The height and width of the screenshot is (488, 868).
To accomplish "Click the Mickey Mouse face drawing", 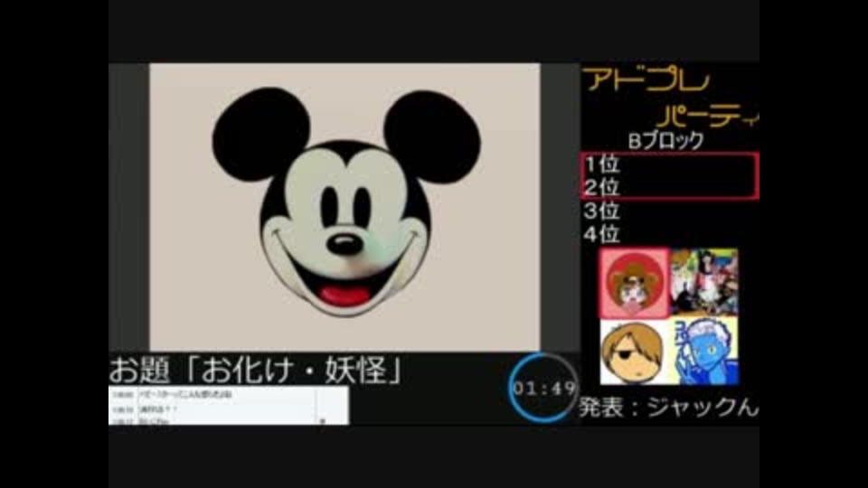I will tap(346, 202).
